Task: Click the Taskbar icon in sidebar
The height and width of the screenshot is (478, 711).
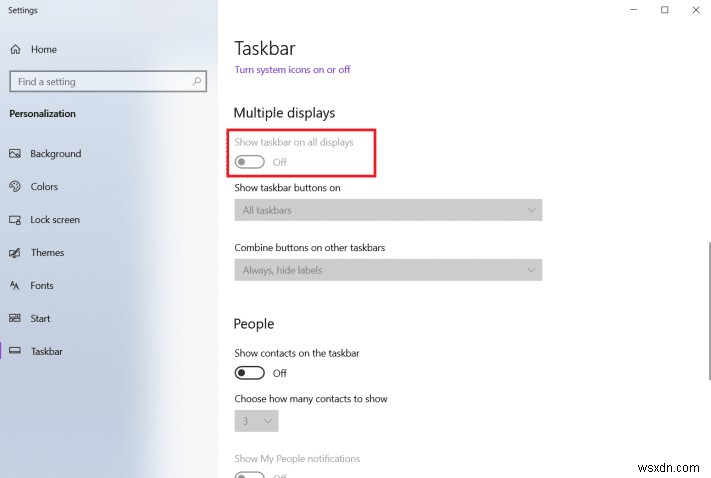Action: point(15,352)
